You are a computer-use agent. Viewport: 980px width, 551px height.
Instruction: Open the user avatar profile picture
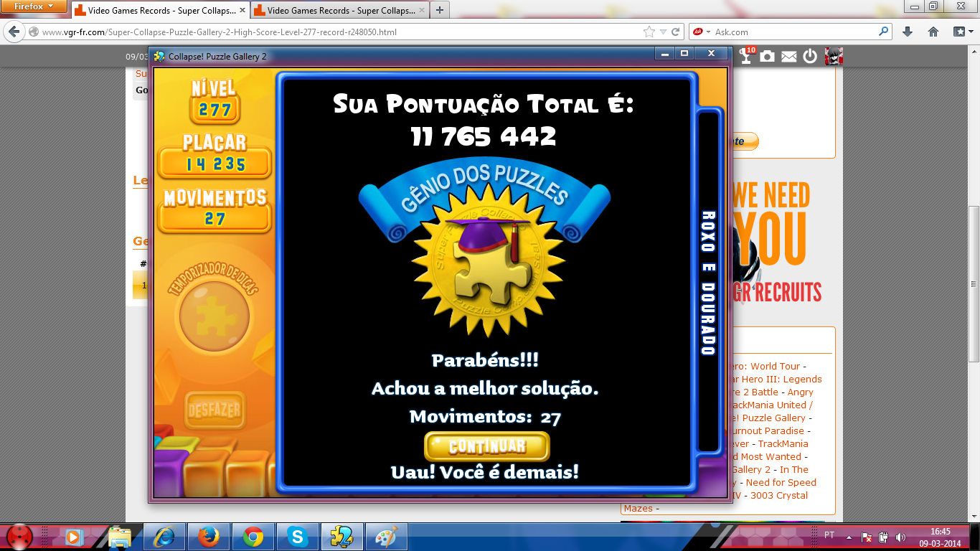pyautogui.click(x=833, y=57)
